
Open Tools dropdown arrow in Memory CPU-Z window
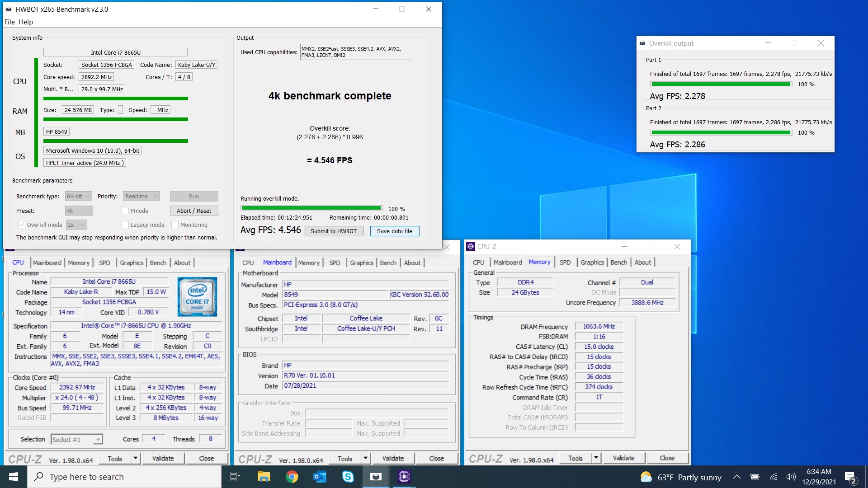coord(596,458)
